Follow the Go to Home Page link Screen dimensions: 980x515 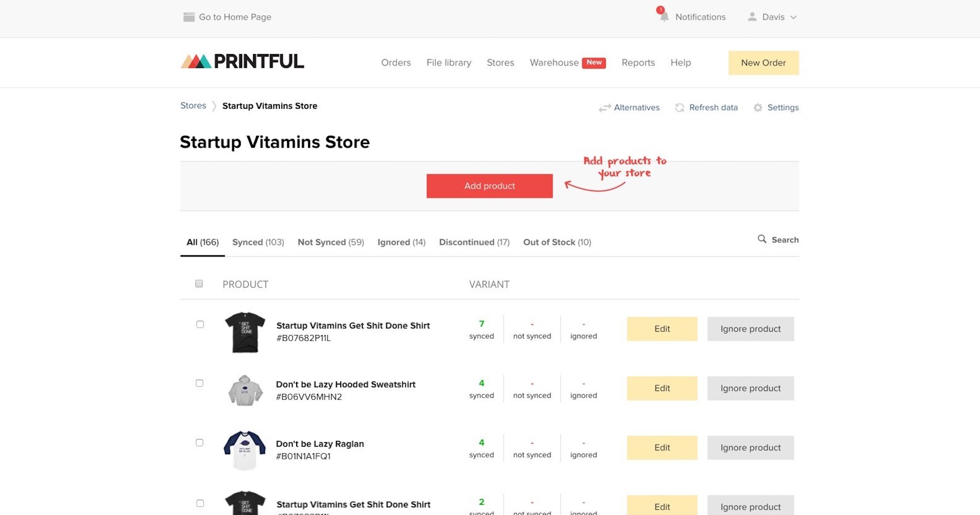pos(235,17)
